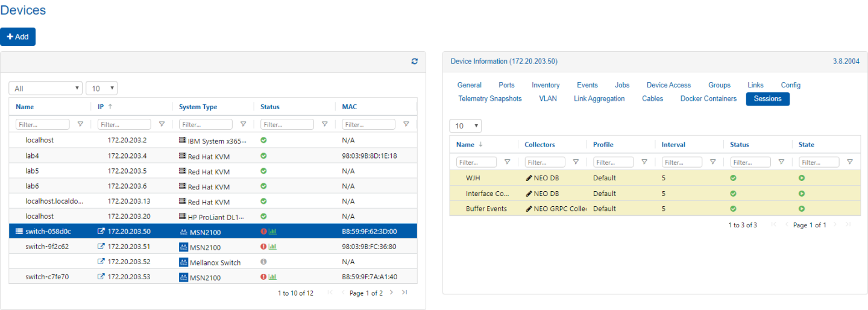Image resolution: width=868 pixels, height=310 pixels.
Task: Click telemetry chart icon in switch-c7fe70 row
Action: (x=272, y=277)
